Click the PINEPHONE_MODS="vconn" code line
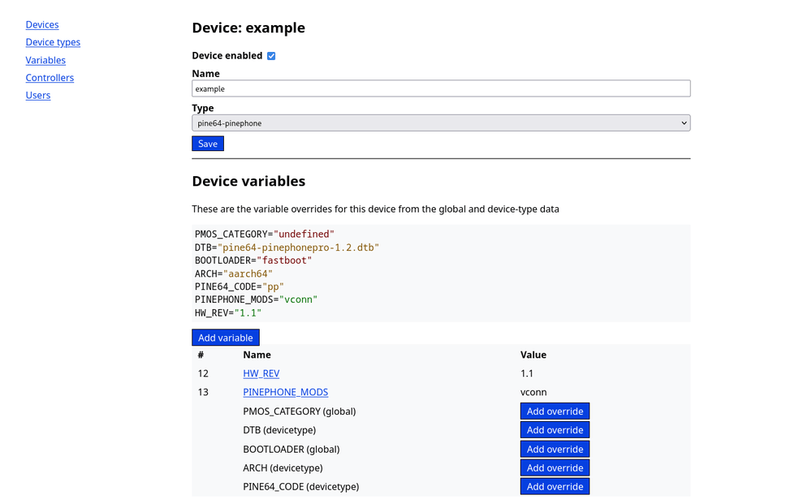The image size is (812, 504). (x=256, y=299)
